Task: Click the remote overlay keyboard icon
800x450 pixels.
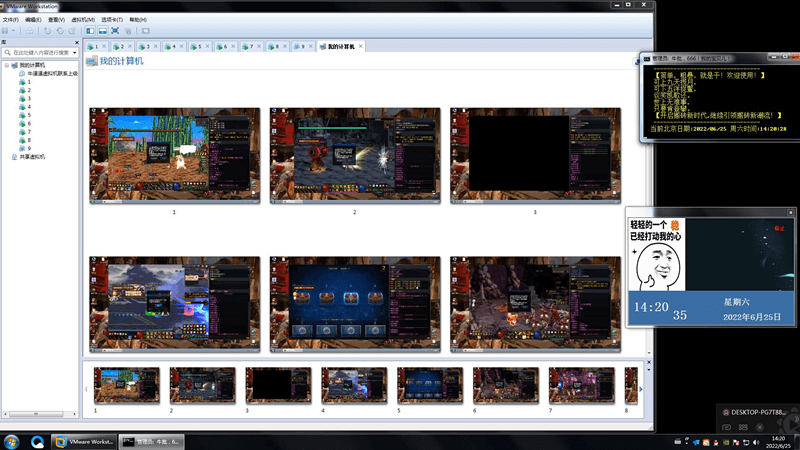Action: 743,427
